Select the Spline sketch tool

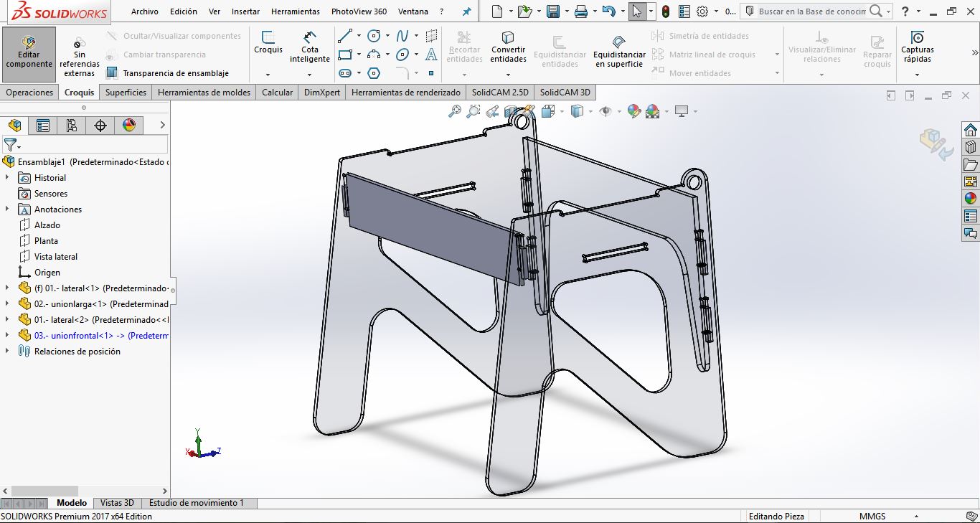(x=402, y=36)
